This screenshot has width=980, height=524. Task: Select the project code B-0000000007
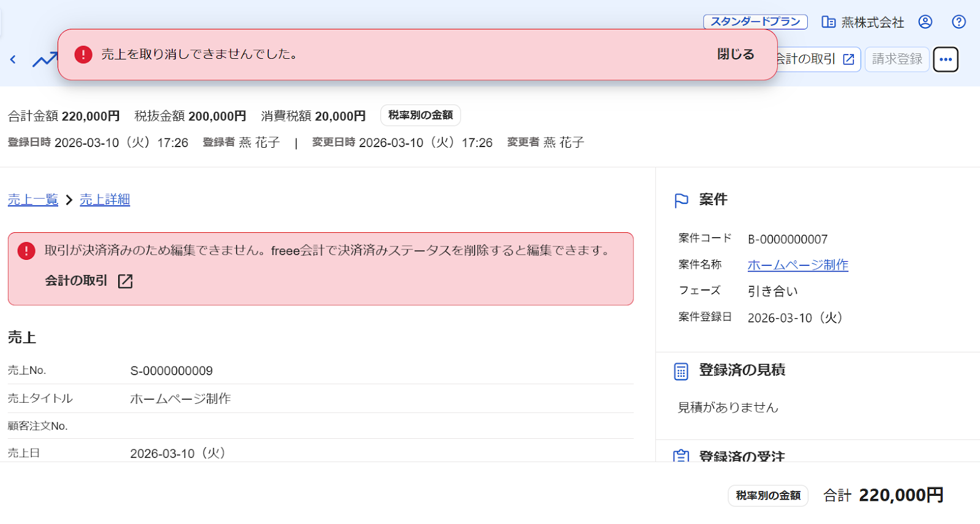pyautogui.click(x=788, y=239)
